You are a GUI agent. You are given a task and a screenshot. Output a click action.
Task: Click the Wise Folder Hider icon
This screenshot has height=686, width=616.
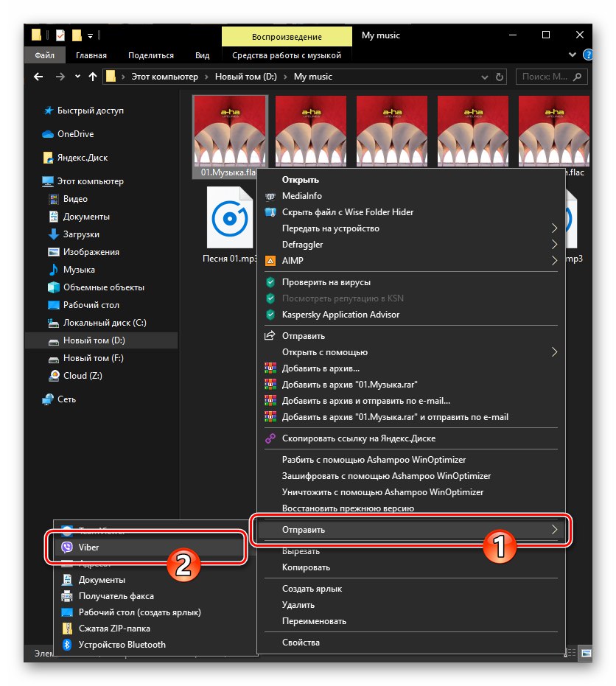pyautogui.click(x=270, y=212)
